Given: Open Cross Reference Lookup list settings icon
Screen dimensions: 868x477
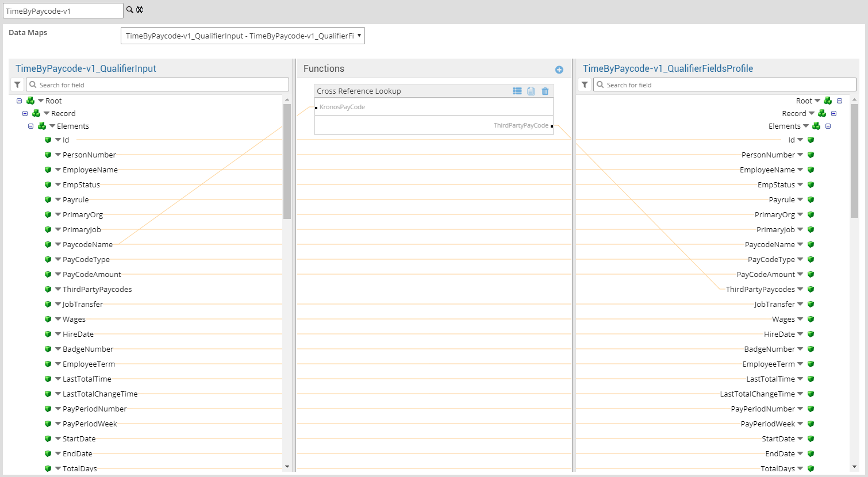Looking at the screenshot, I should 517,91.
